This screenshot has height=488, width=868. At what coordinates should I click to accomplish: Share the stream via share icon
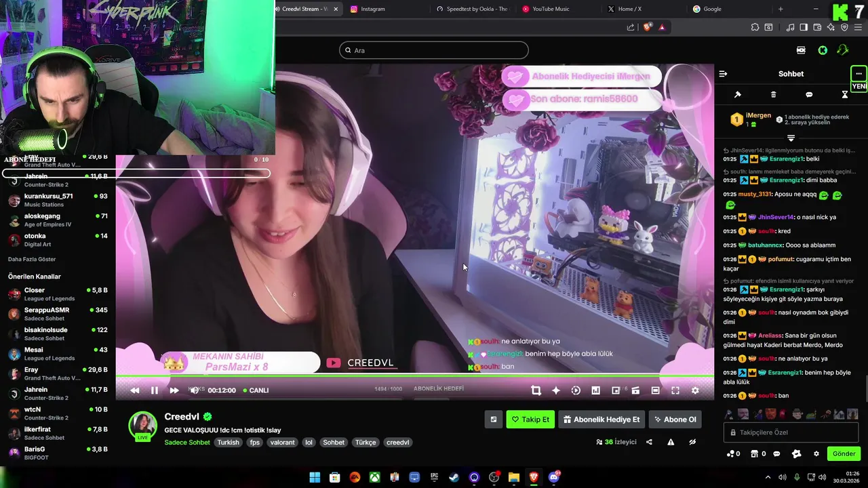point(649,442)
